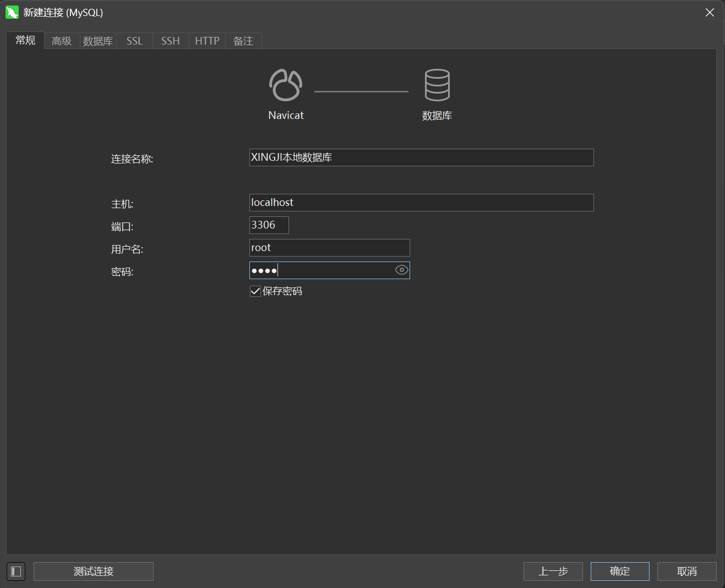This screenshot has width=725, height=588.
Task: Switch to the SSL tab
Action: pyautogui.click(x=134, y=41)
